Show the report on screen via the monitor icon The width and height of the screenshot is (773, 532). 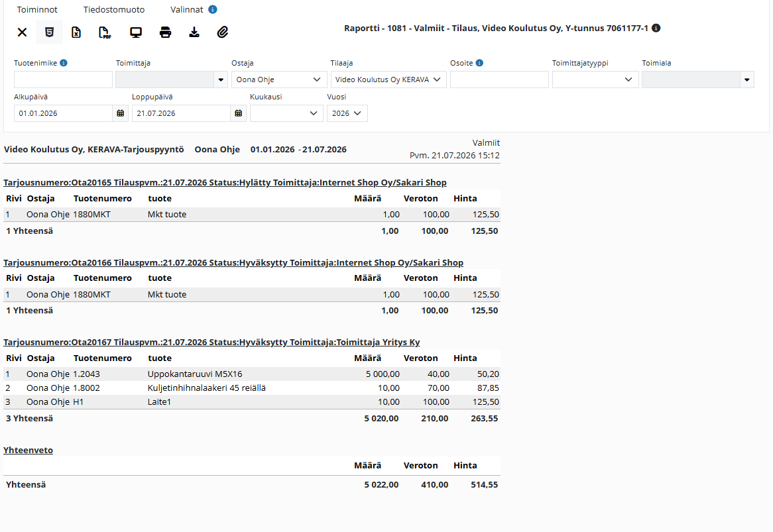pos(135,32)
